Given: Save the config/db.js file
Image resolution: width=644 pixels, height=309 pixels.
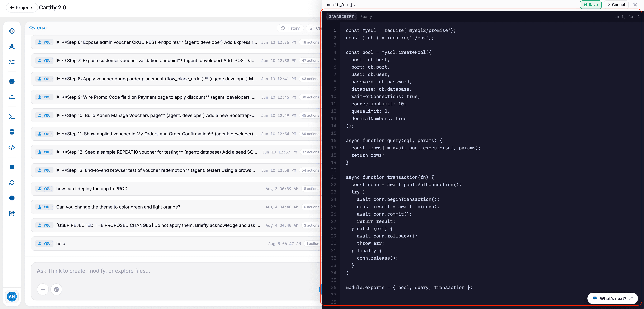Looking at the screenshot, I should [x=591, y=5].
